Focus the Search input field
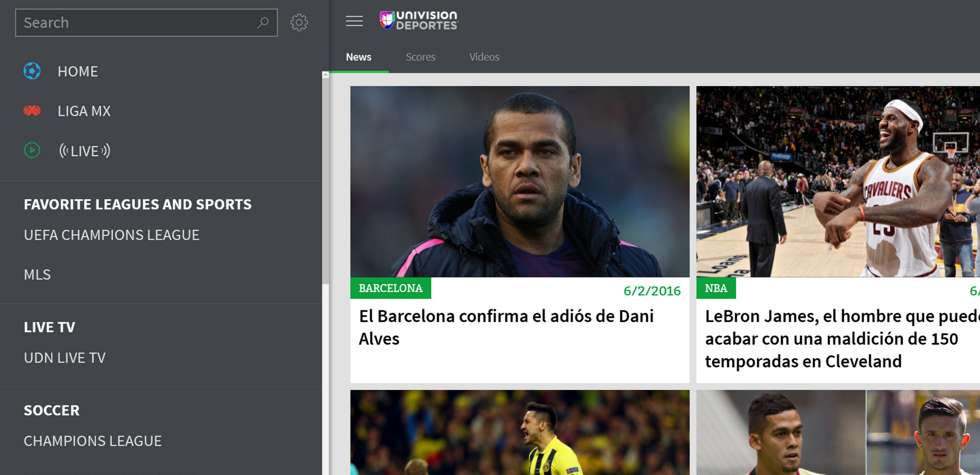Viewport: 980px width, 475px height. tap(146, 23)
